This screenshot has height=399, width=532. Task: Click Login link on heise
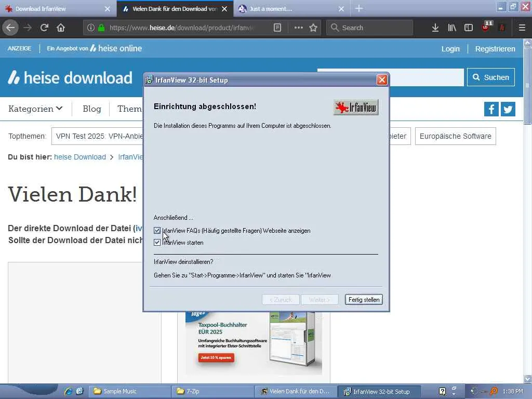pyautogui.click(x=450, y=49)
